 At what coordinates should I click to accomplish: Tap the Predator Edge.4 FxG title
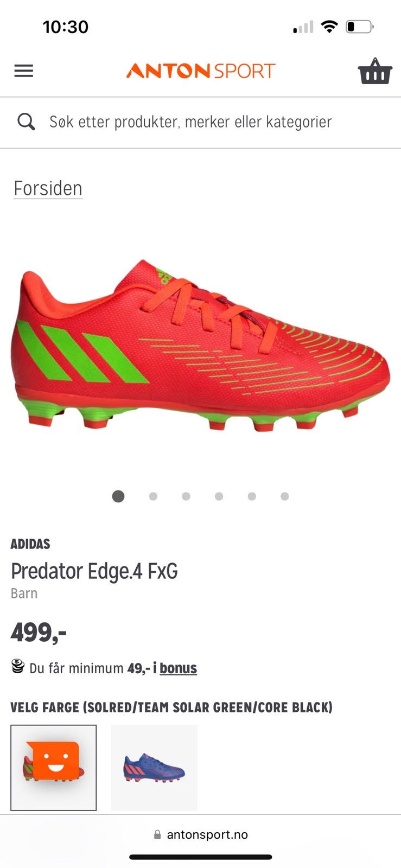coord(94,571)
